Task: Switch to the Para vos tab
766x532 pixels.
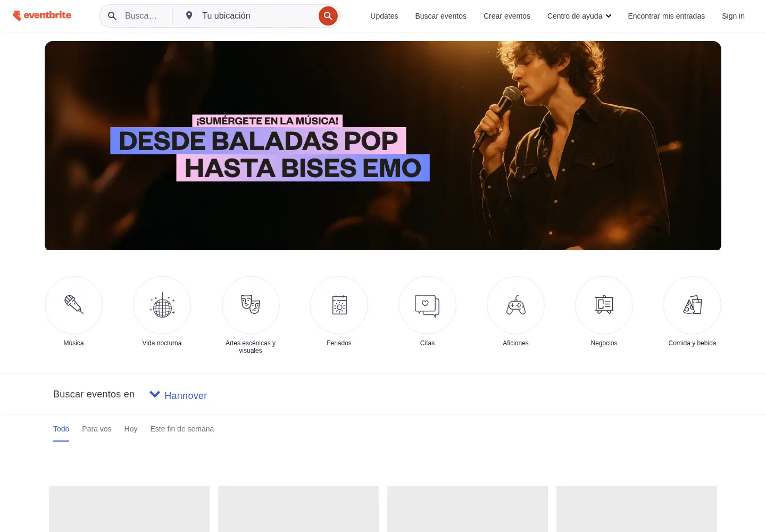Action: [x=97, y=429]
